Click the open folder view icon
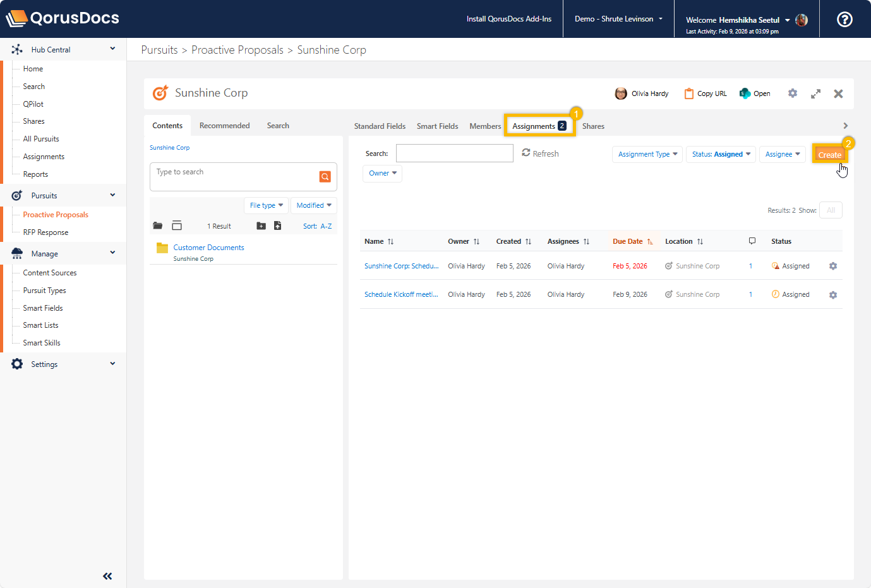 (x=158, y=226)
